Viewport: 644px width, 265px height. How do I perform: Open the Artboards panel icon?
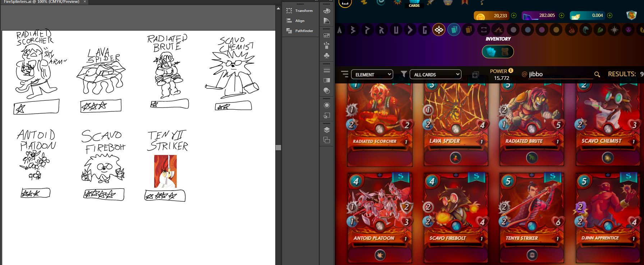coord(327,140)
